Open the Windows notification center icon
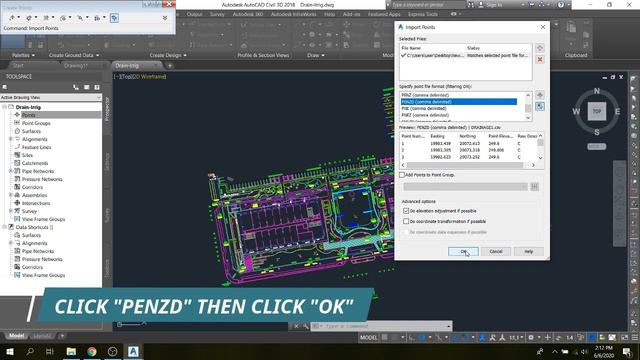This screenshot has height=360, width=640. tap(627, 351)
